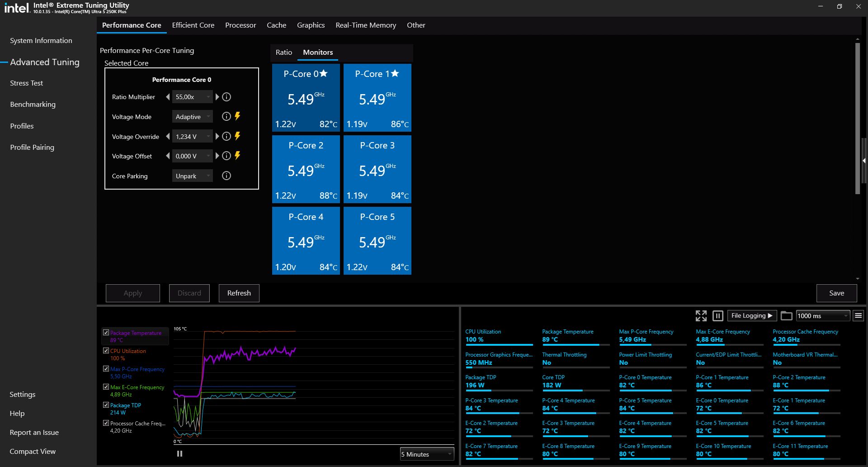
Task: Open monitor list menu icon
Action: (858, 315)
